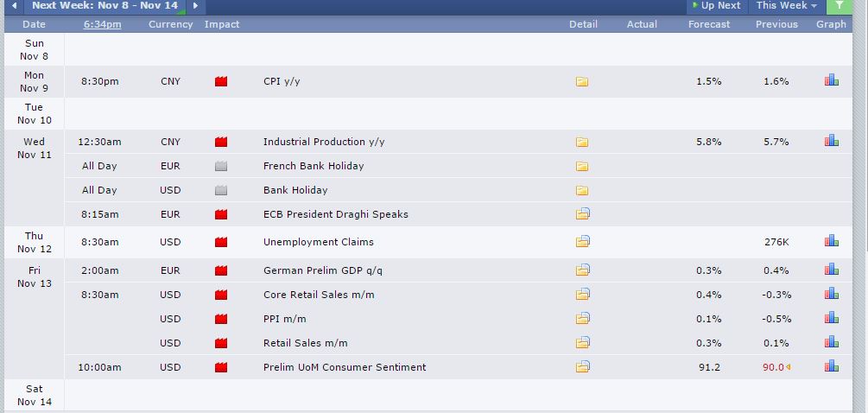Open detail folder for CPI y/y
This screenshot has height=413, width=868.
[x=582, y=82]
